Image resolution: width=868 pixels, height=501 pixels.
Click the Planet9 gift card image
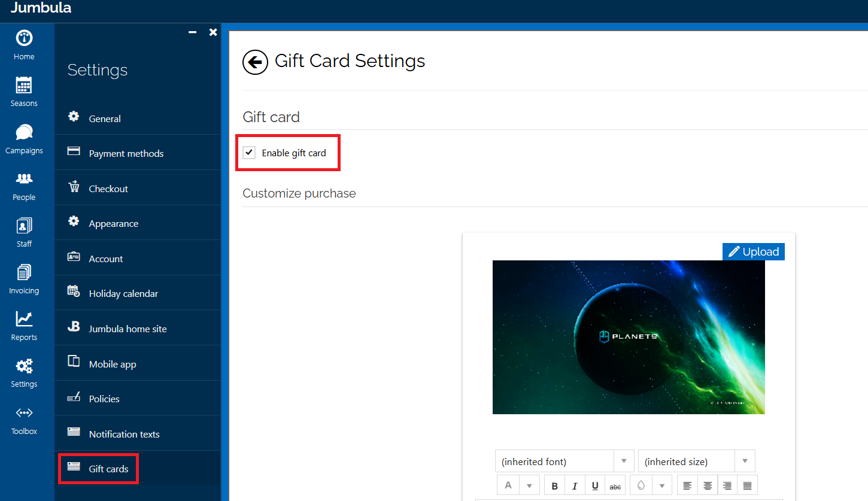tap(629, 337)
